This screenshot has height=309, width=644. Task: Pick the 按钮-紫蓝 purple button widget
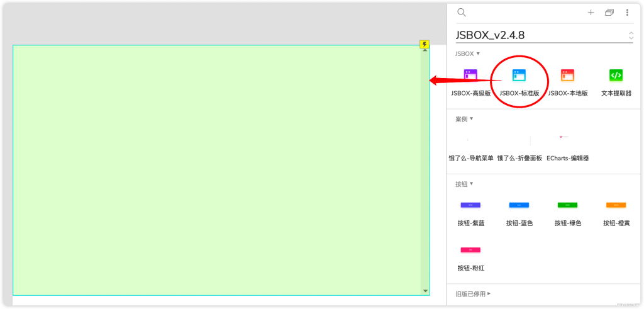470,205
